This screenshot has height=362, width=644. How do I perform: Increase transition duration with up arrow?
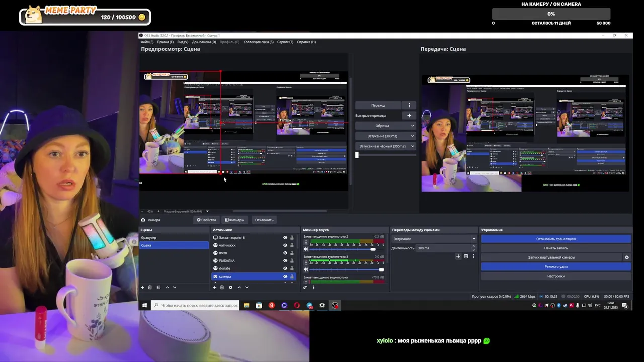[x=473, y=246]
